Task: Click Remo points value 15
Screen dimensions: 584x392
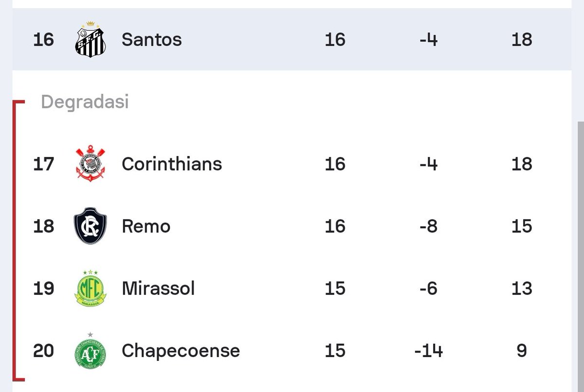Action: pos(522,226)
